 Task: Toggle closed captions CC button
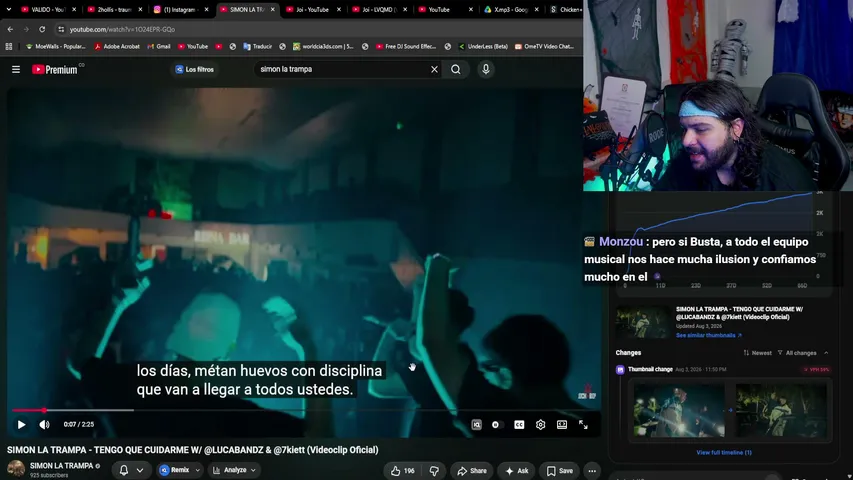point(519,424)
